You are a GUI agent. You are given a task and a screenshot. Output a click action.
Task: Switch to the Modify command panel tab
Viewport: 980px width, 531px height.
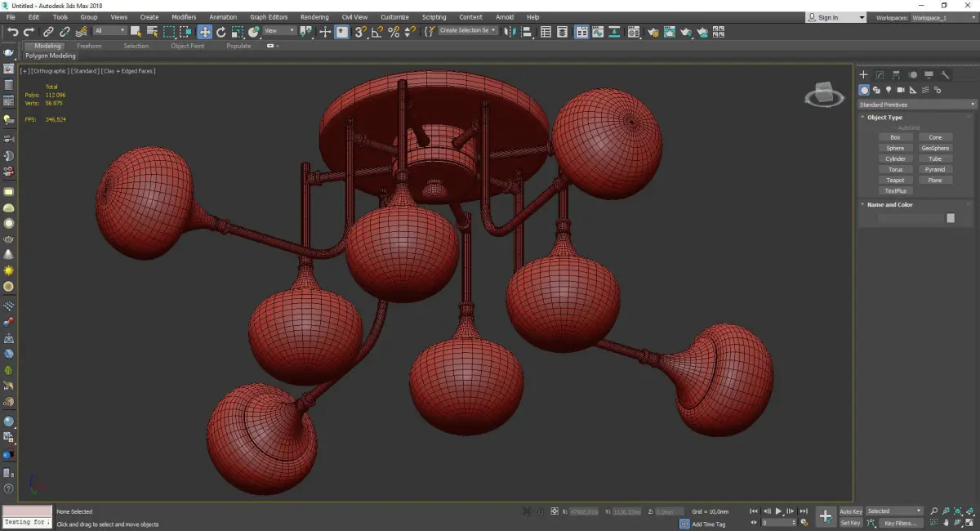[x=880, y=75]
